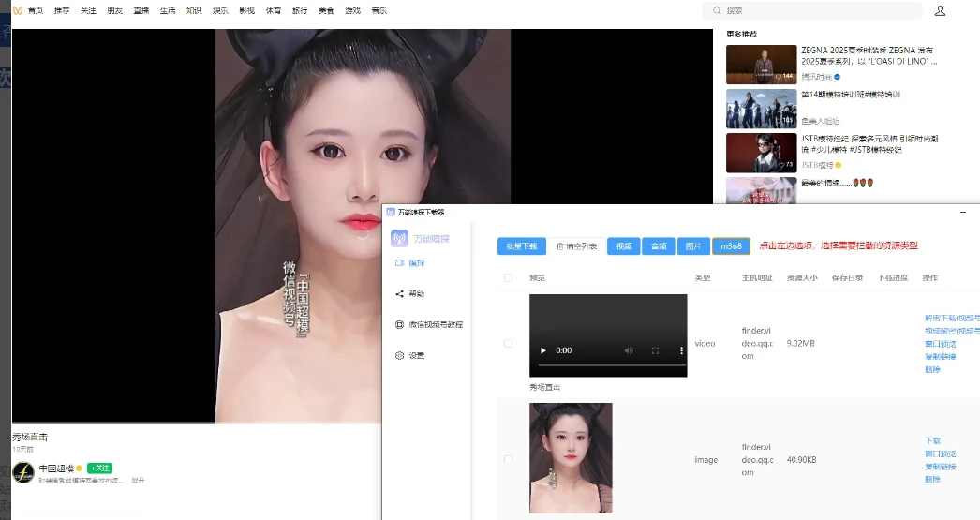Click 解密下载 for the video row
The image size is (980, 520).
(952, 319)
